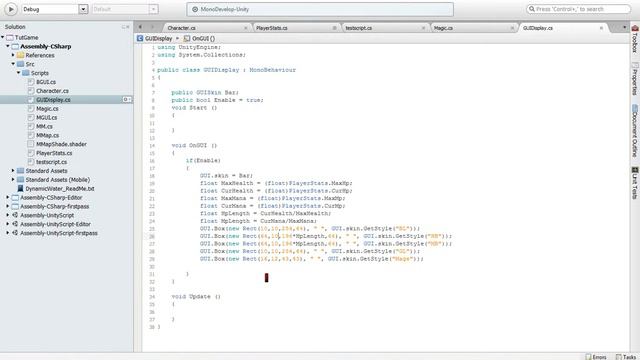The height and width of the screenshot is (360, 640).
Task: Select MGUI.cs in the solution tree
Action: [x=47, y=118]
